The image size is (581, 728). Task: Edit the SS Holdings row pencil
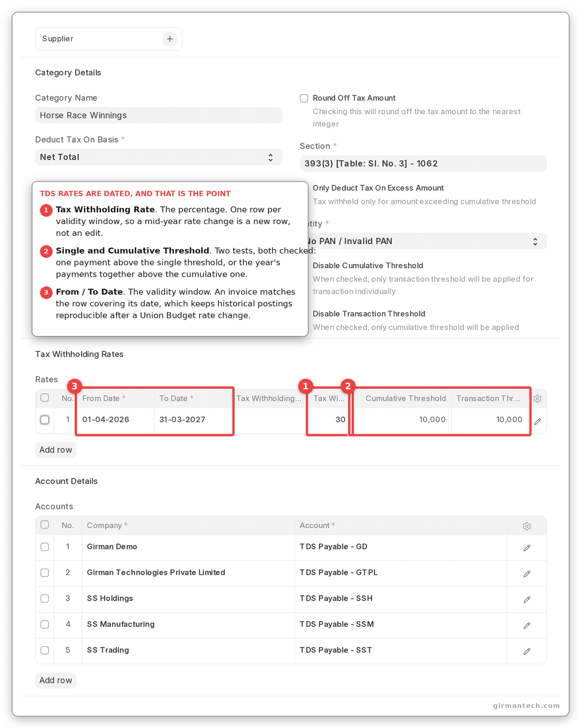point(527,600)
